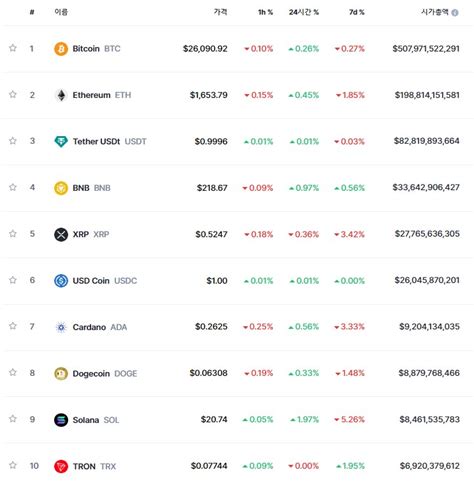Click the Dogecoin logo icon
Screen dimensions: 474x484
[61, 373]
